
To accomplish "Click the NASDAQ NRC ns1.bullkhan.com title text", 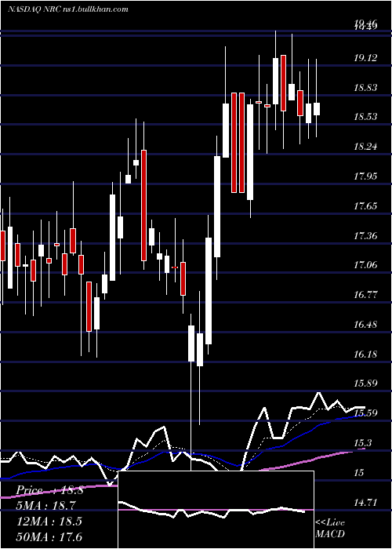I will pos(67,9).
